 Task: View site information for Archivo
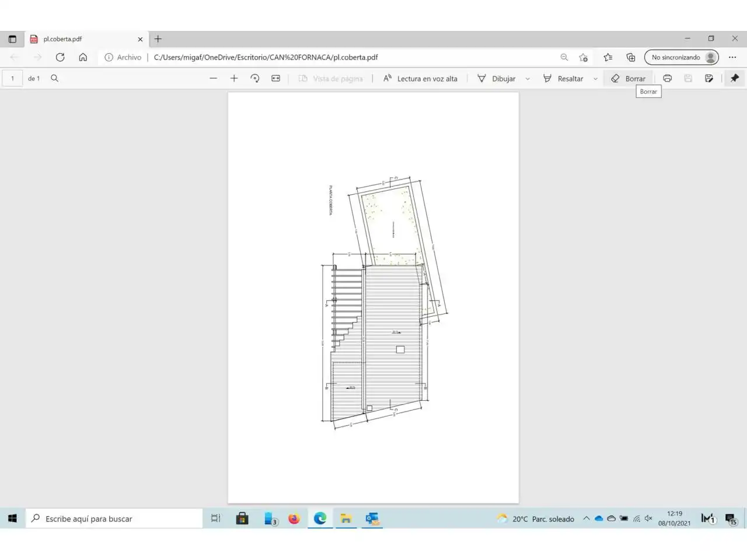pyautogui.click(x=123, y=57)
